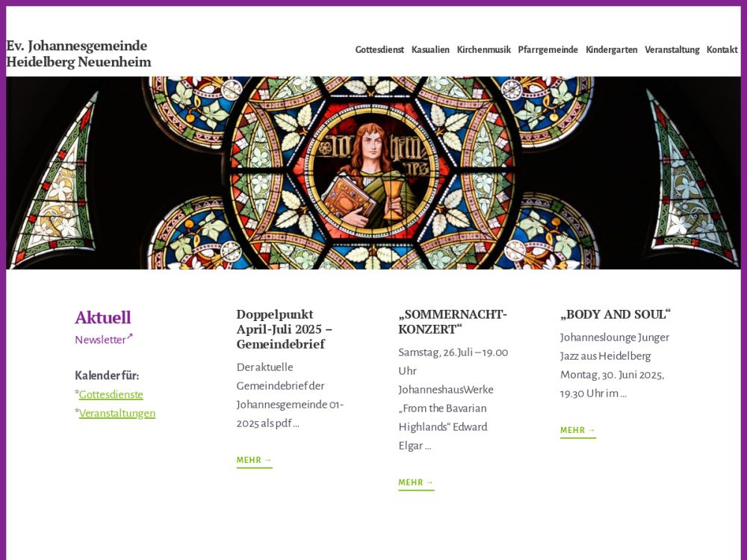This screenshot has height=560, width=747.
Task: Open the Gottesdienst menu item
Action: click(379, 50)
